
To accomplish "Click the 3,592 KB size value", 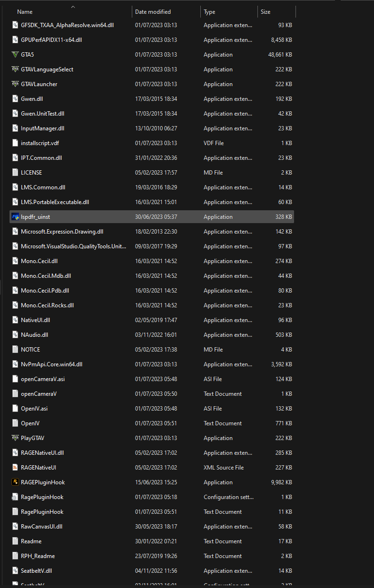I will pos(282,364).
